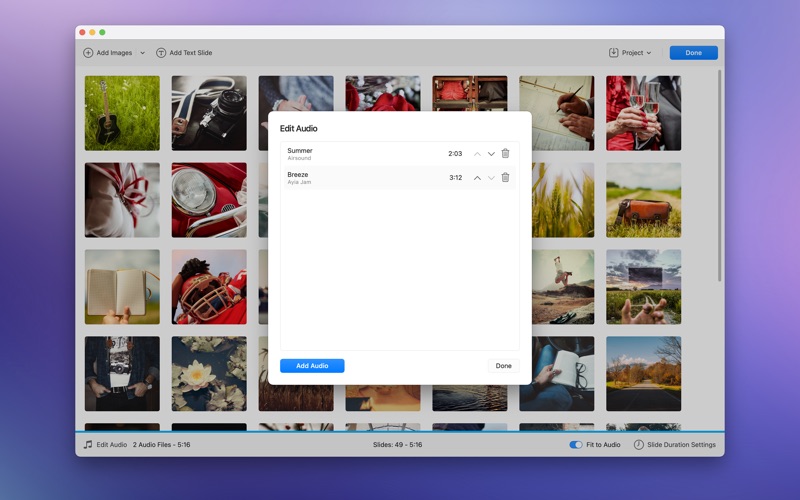This screenshot has height=500, width=800.
Task: Select the open notebook thumbnail
Action: [x=122, y=287]
